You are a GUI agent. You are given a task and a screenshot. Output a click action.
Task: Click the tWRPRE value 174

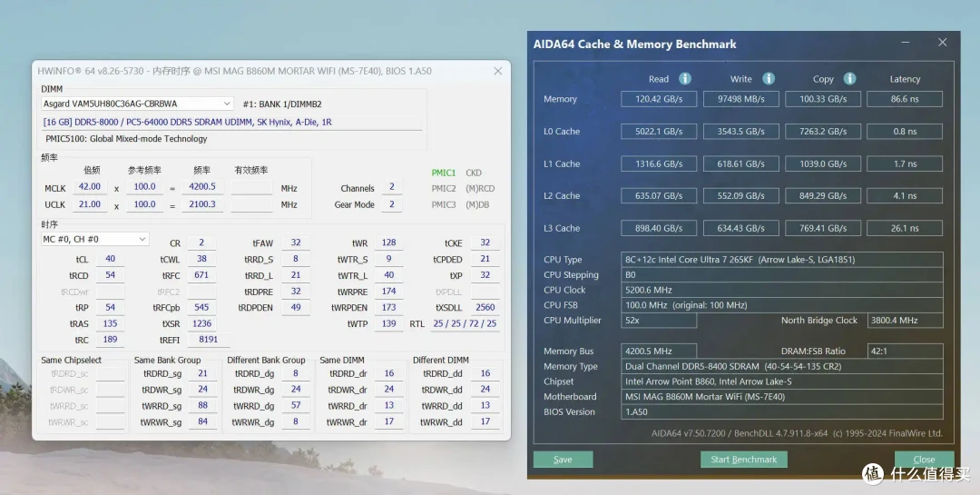click(388, 292)
